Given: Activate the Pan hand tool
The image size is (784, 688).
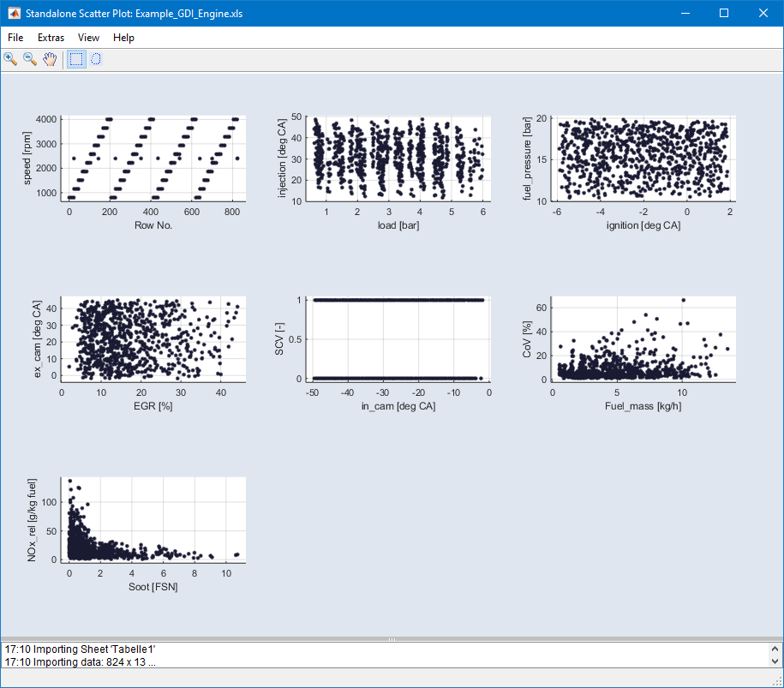Looking at the screenshot, I should (50, 59).
